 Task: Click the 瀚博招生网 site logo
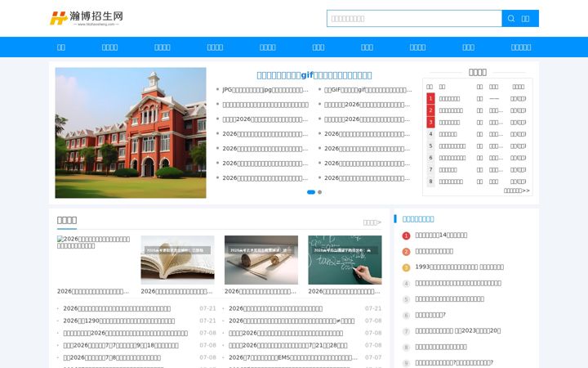click(87, 18)
